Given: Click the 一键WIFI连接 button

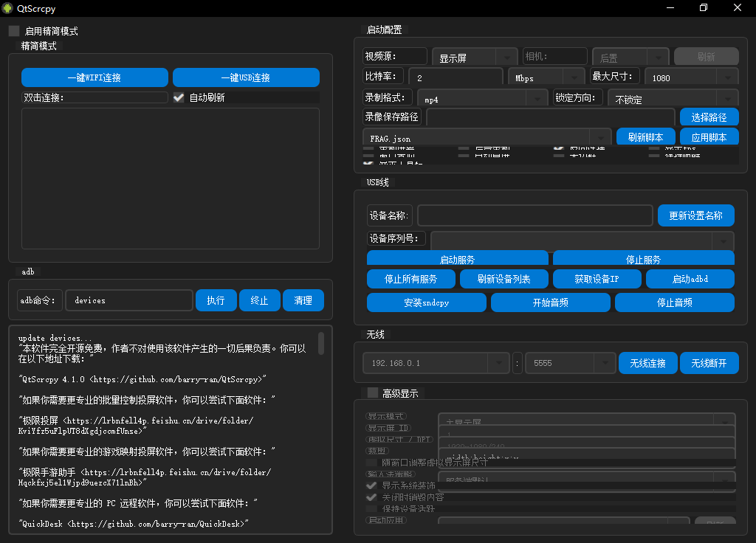Looking at the screenshot, I should tap(94, 77).
